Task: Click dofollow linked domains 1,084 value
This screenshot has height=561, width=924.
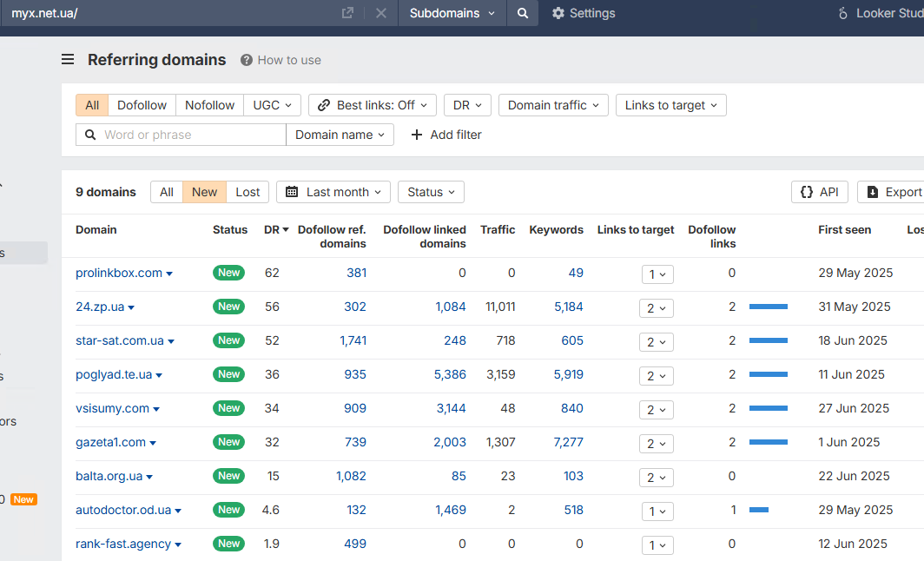Action: pos(451,307)
